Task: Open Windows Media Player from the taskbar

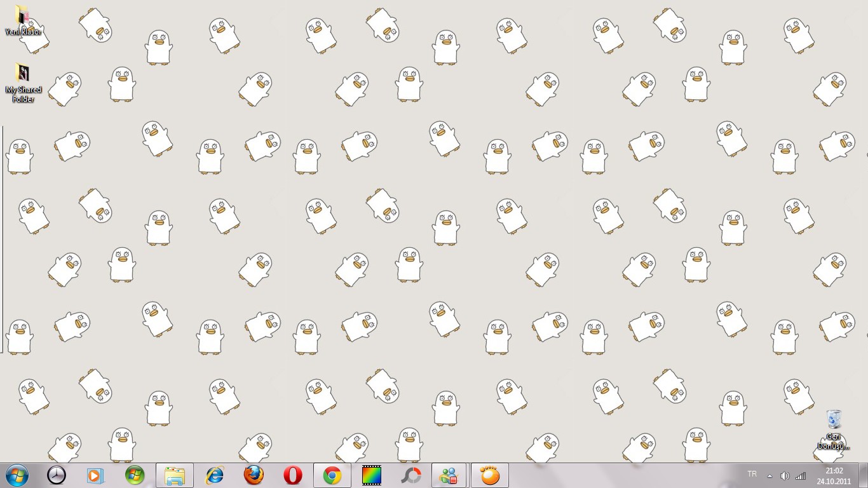Action: pyautogui.click(x=95, y=475)
